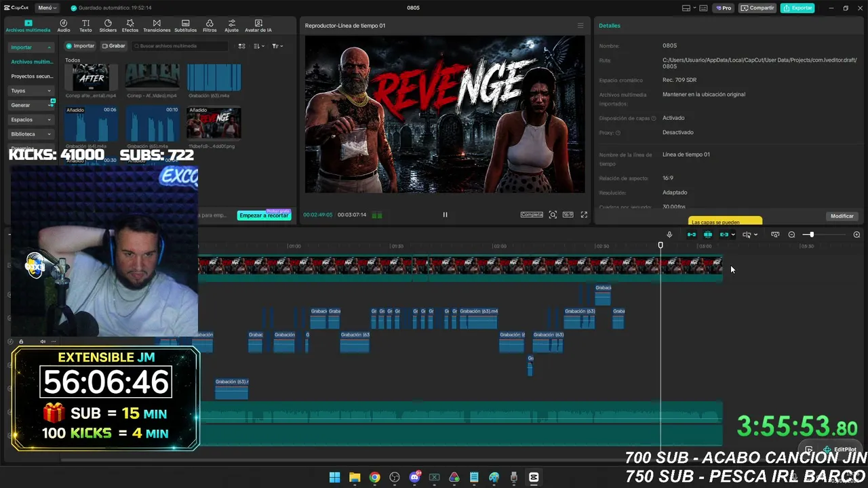Select the Conep after .mp4 thumbnail

pos(91,77)
